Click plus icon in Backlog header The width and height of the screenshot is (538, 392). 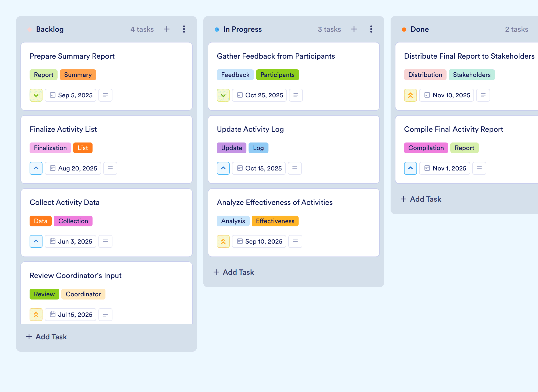coord(167,29)
